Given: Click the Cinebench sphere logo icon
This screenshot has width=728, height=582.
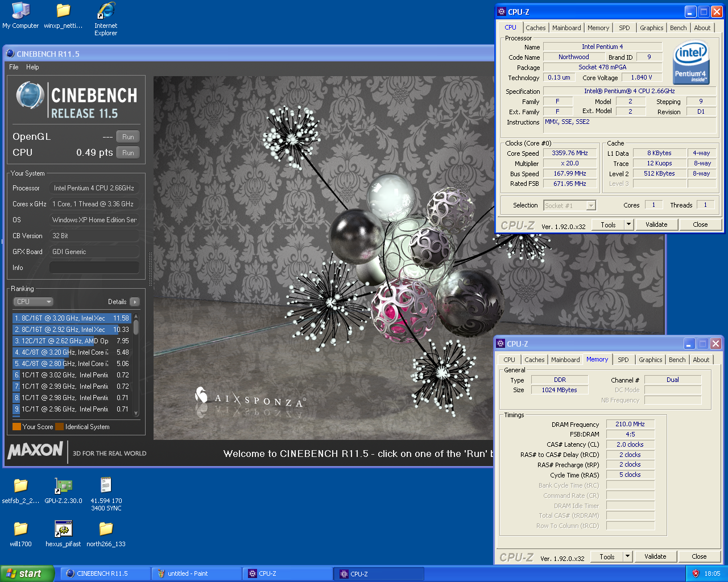Looking at the screenshot, I should (30, 95).
